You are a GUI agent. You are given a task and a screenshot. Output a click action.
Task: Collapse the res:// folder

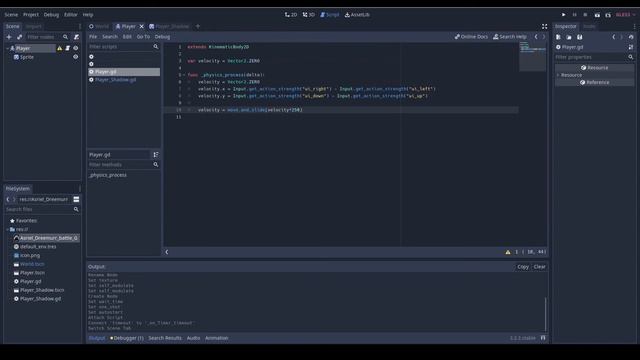coord(7,229)
